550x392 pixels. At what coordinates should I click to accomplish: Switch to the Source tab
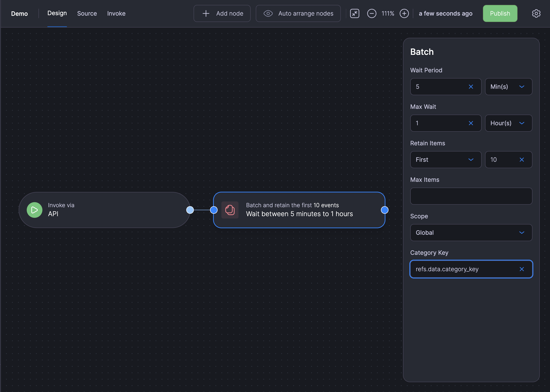[87, 13]
